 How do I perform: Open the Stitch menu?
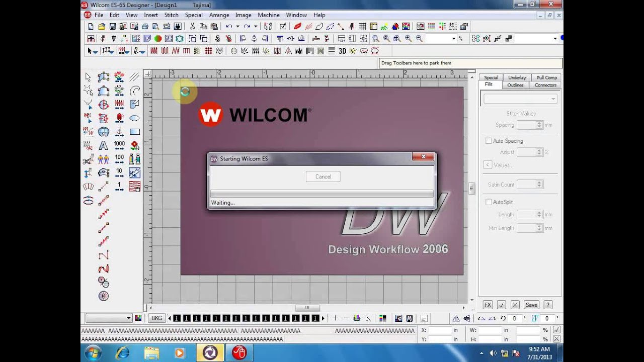click(171, 15)
